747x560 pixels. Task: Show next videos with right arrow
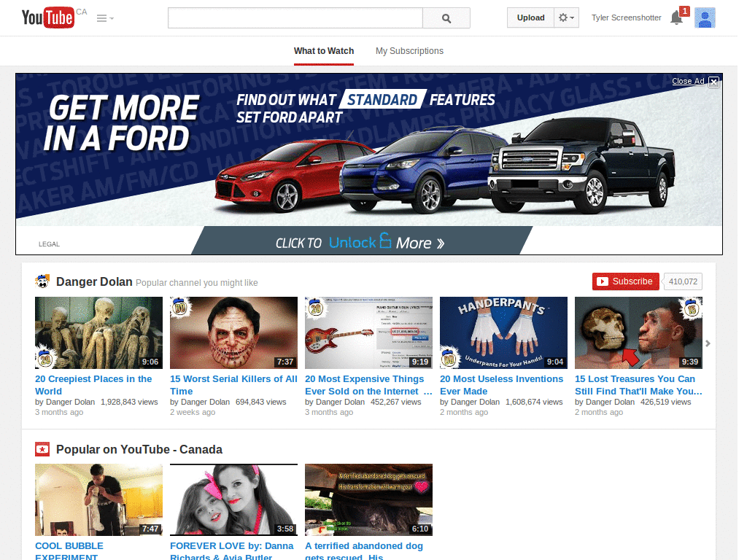708,343
